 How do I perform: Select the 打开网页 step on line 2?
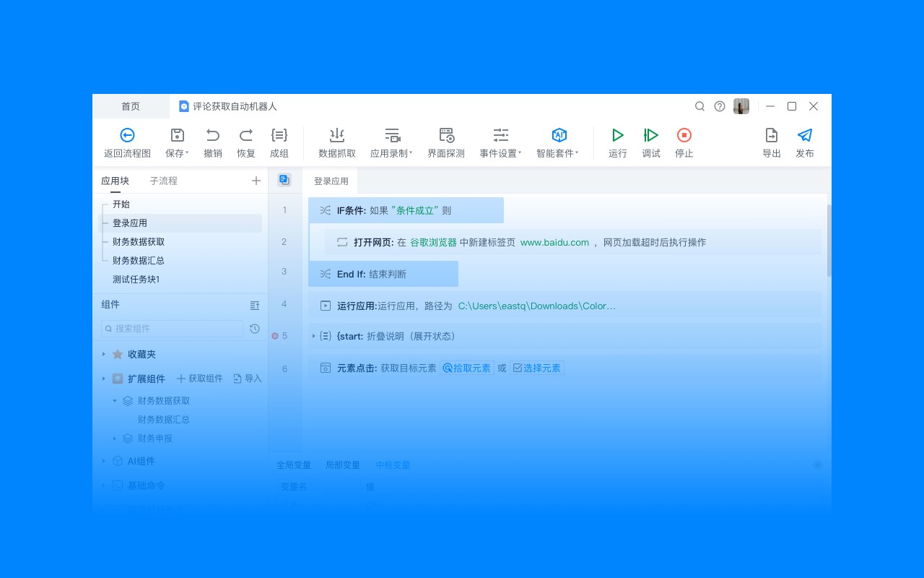572,242
